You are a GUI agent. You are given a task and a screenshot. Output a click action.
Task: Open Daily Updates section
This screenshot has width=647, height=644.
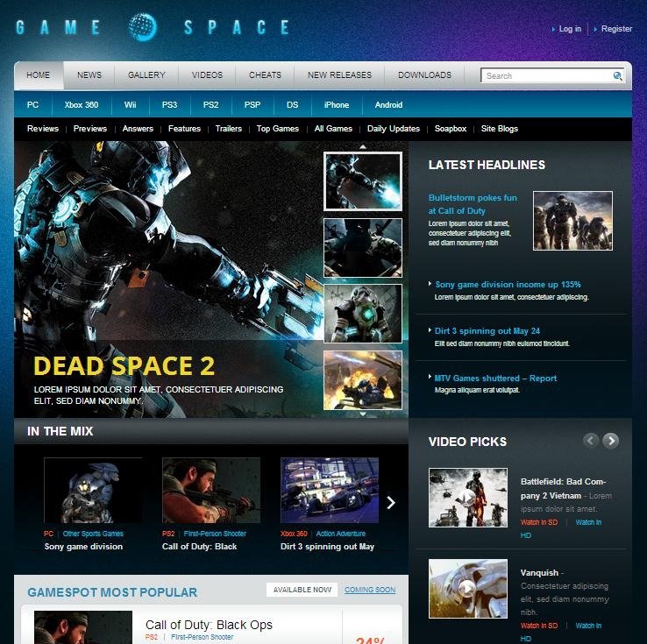(394, 129)
